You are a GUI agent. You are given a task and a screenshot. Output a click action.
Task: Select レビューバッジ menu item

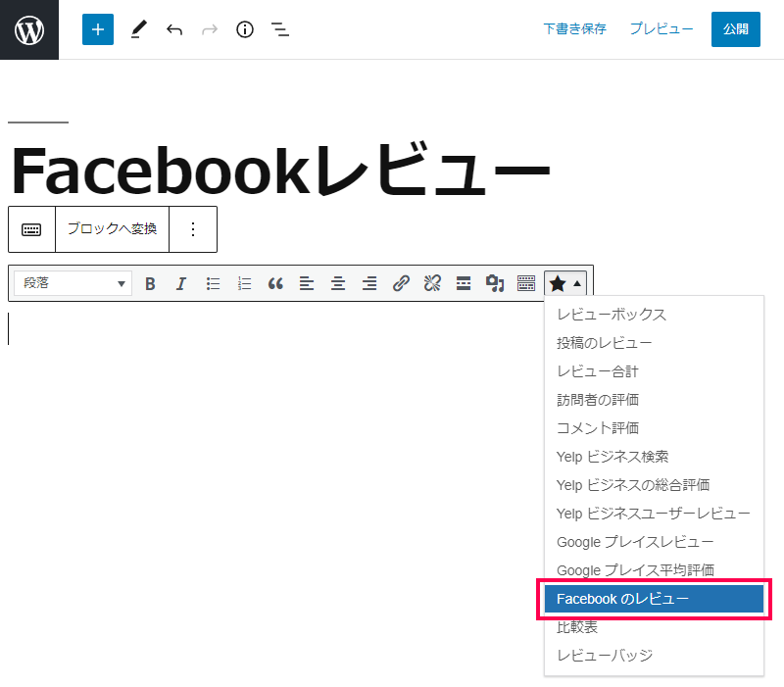click(654, 655)
